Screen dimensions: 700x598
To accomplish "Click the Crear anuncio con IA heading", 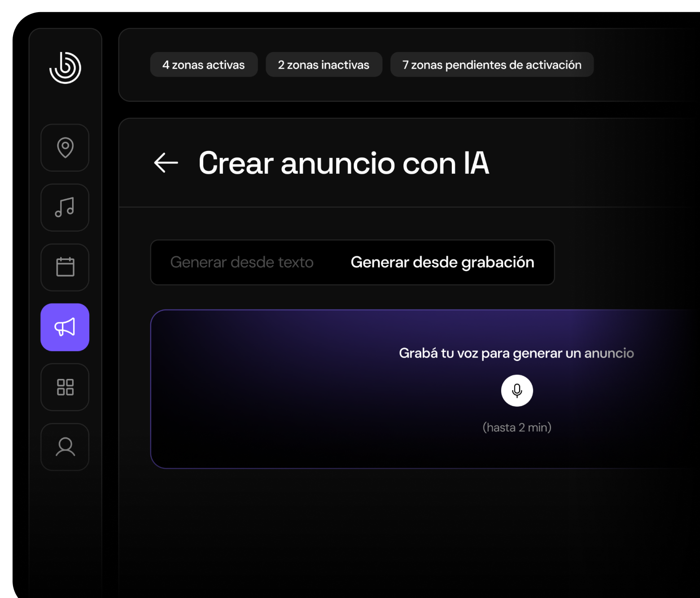I will coord(344,163).
